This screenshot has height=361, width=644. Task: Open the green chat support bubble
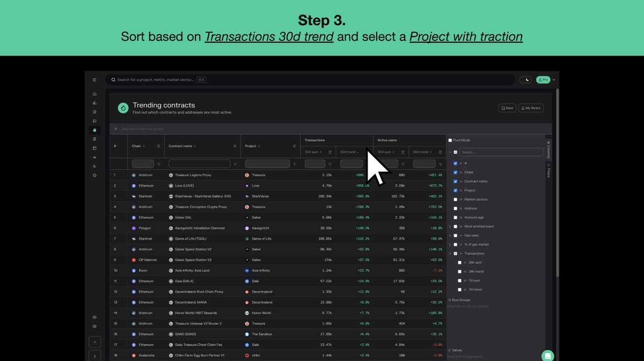(x=547, y=356)
